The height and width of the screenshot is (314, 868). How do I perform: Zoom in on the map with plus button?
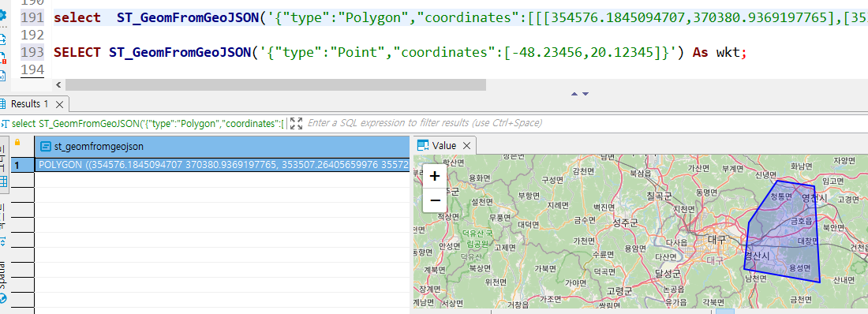435,177
